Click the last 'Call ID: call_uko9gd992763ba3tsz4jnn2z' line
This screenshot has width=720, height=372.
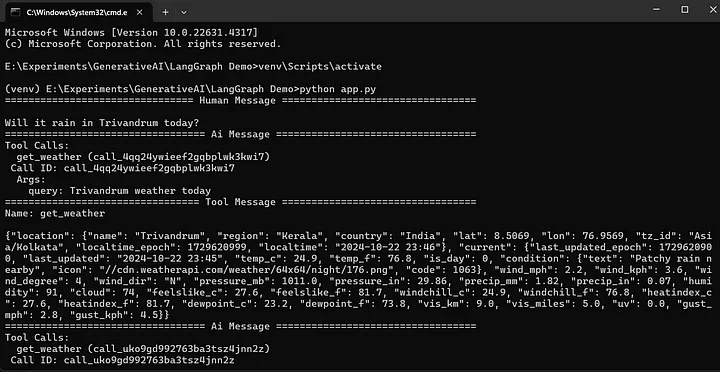[x=123, y=361]
